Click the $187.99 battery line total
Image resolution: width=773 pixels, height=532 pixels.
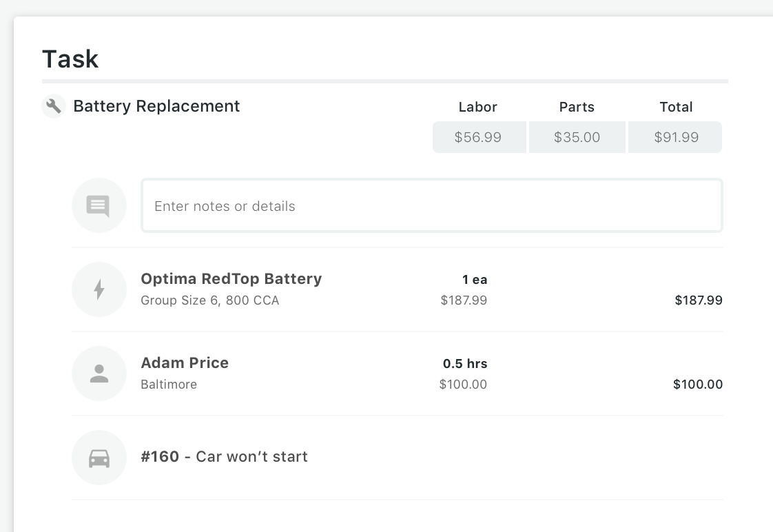click(x=699, y=300)
